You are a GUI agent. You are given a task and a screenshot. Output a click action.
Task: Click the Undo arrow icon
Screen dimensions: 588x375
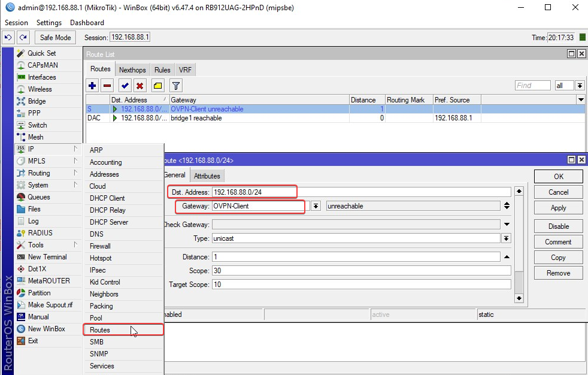[x=8, y=38]
